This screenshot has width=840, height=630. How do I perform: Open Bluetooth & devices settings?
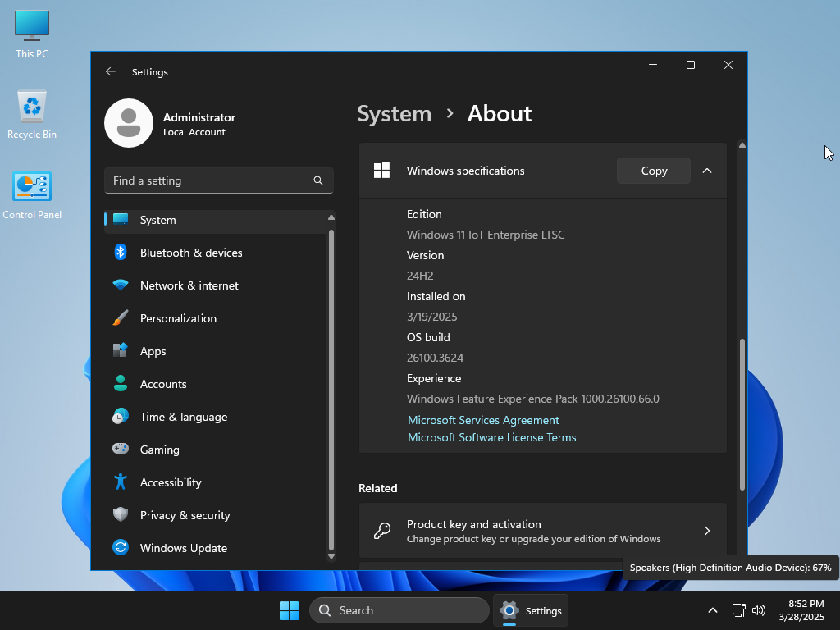(x=216, y=253)
